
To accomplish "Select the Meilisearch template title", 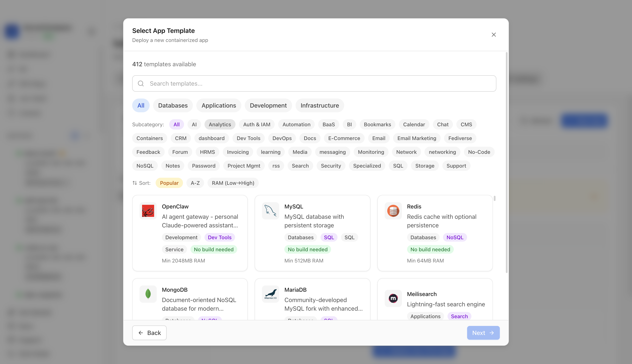I will point(422,294).
